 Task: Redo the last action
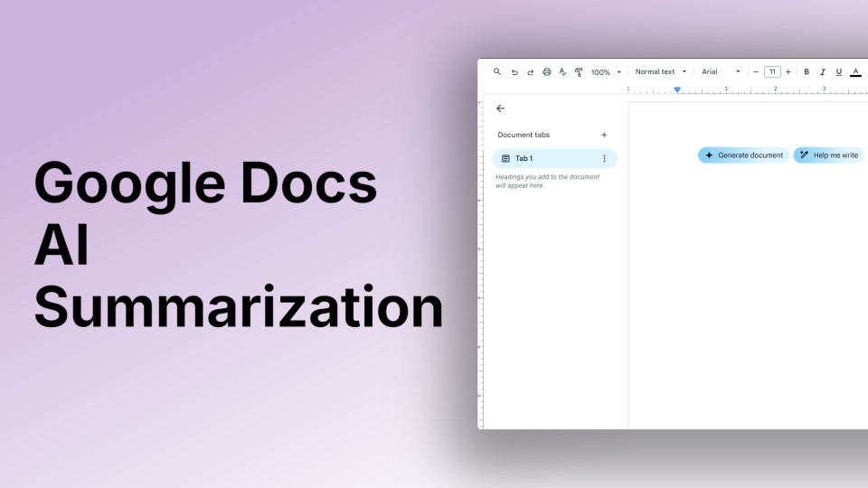[x=531, y=72]
